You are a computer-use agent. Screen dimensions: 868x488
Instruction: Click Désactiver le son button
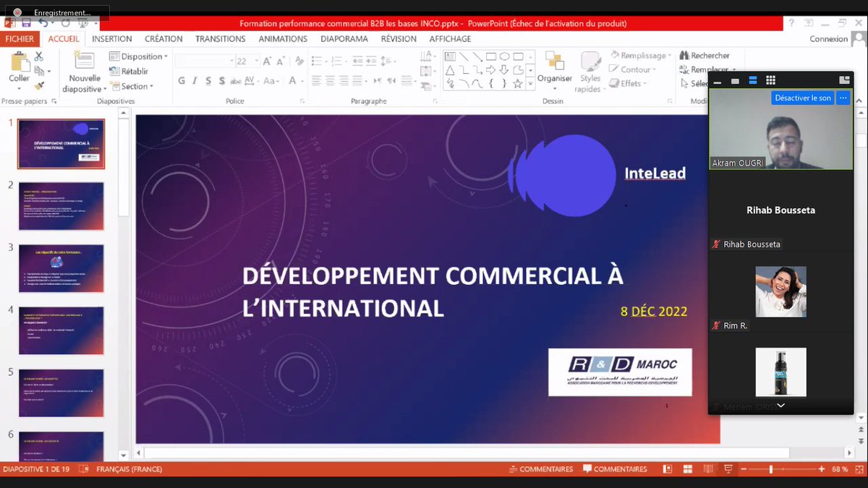[x=802, y=97]
